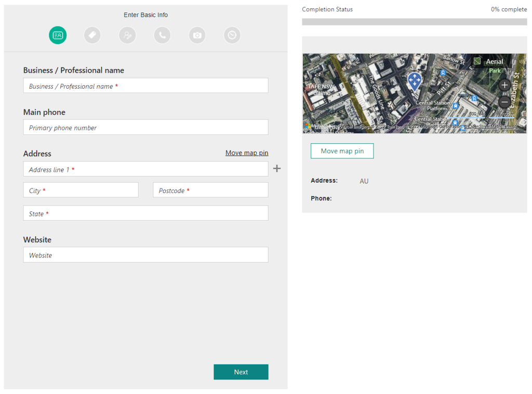Image resolution: width=532 pixels, height=394 pixels.
Task: Open the clock hours step icon
Action: 232,35
